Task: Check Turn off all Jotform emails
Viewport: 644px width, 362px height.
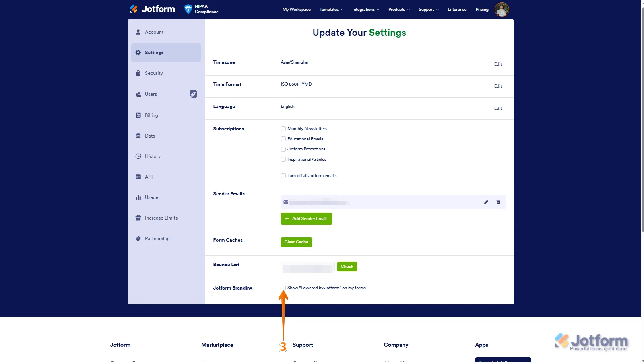Action: click(x=283, y=176)
